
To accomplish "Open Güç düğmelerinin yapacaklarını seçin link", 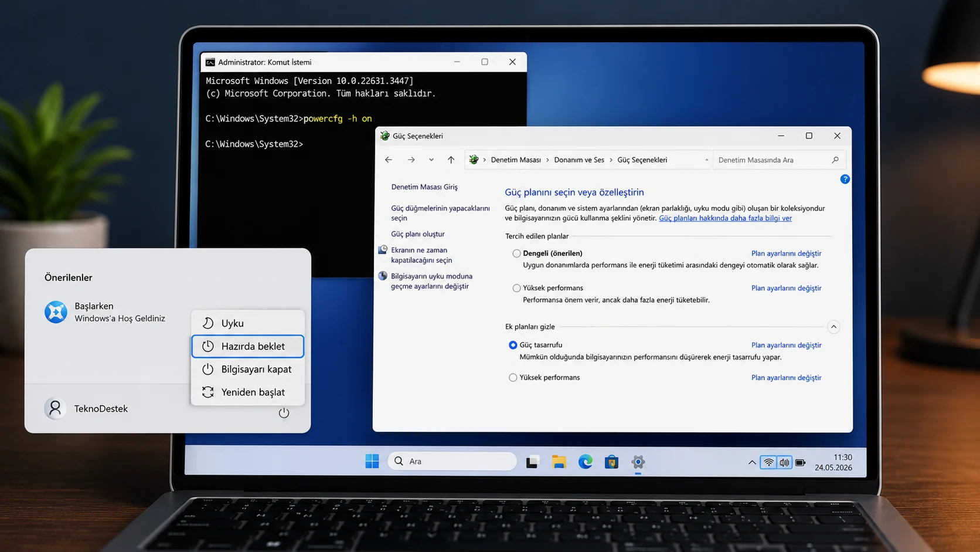I will (x=440, y=213).
